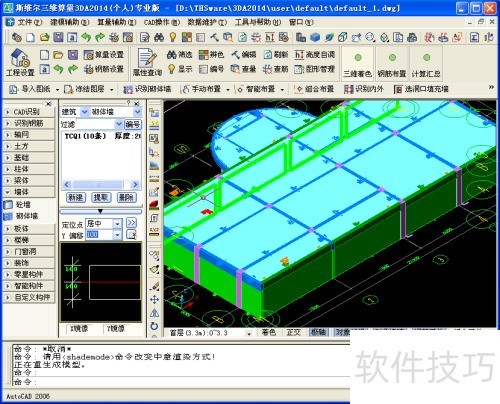Open 图形管理 graphics management
The width and height of the screenshot is (500, 404).
[x=315, y=69]
